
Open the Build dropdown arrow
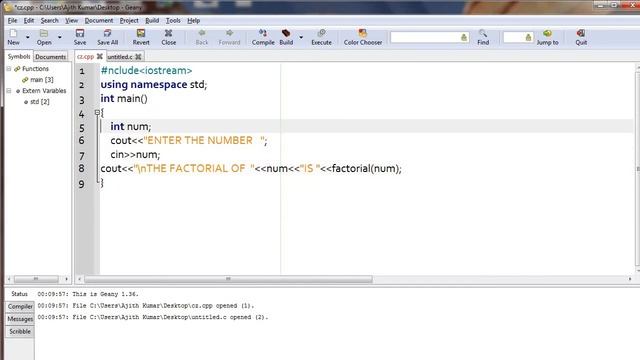tap(301, 37)
